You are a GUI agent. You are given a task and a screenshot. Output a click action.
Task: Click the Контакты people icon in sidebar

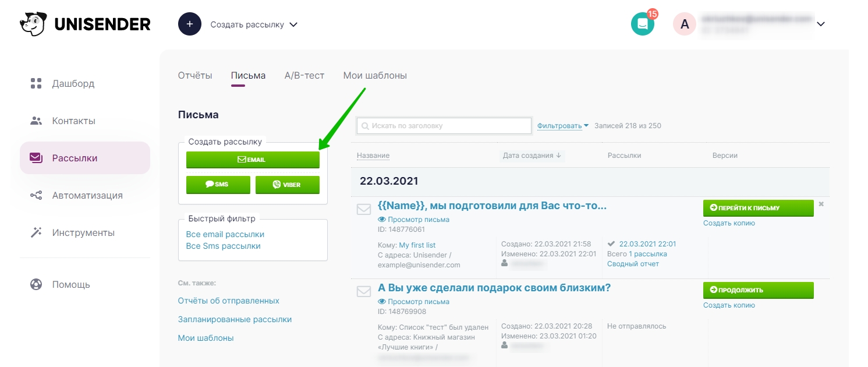(x=36, y=121)
